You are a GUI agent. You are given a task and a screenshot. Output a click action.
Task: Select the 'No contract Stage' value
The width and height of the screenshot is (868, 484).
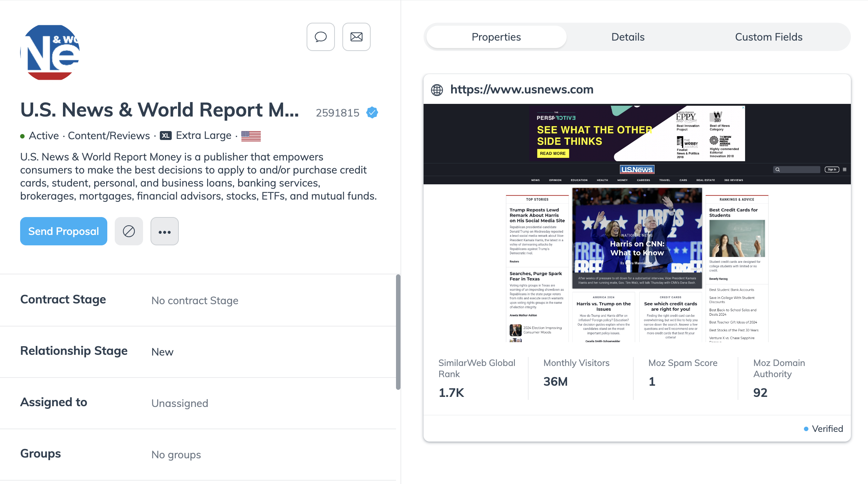click(194, 300)
